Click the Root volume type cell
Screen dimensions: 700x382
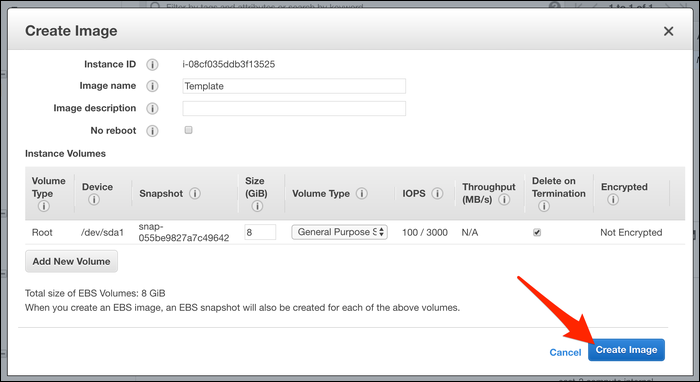pos(42,233)
